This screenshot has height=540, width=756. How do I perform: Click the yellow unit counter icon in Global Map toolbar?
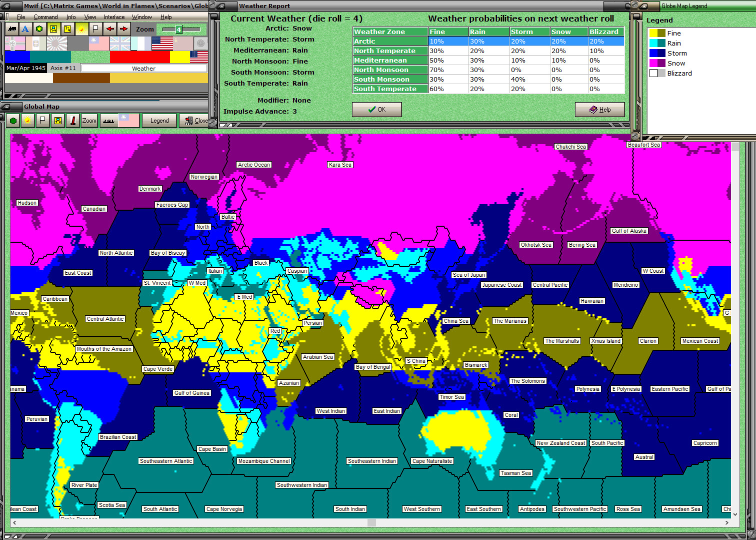point(58,121)
